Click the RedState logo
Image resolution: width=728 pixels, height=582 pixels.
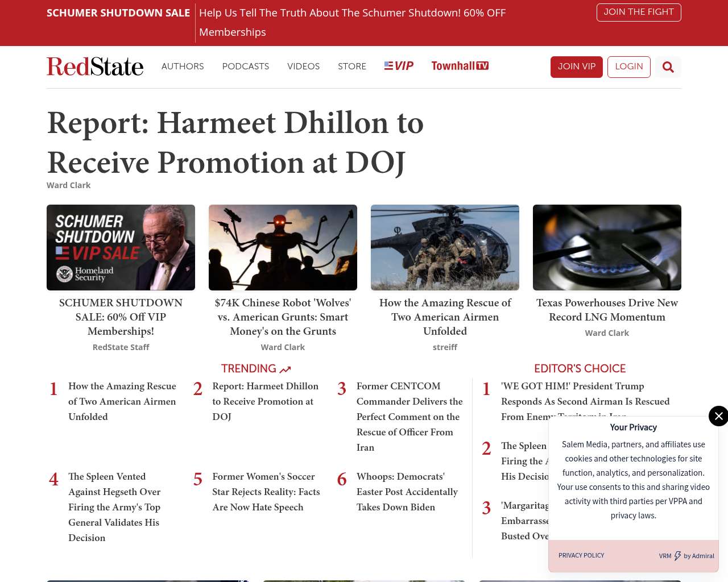95,66
